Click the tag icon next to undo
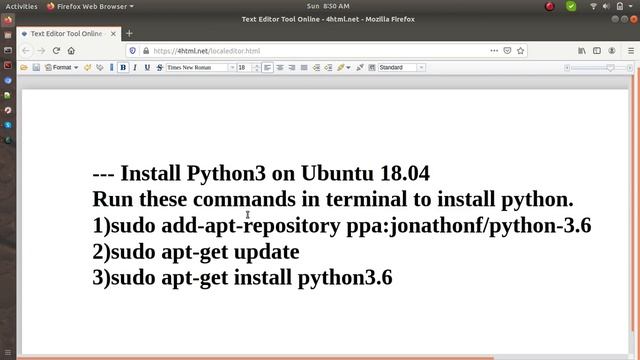640x360 pixels. pyautogui.click(x=100, y=67)
